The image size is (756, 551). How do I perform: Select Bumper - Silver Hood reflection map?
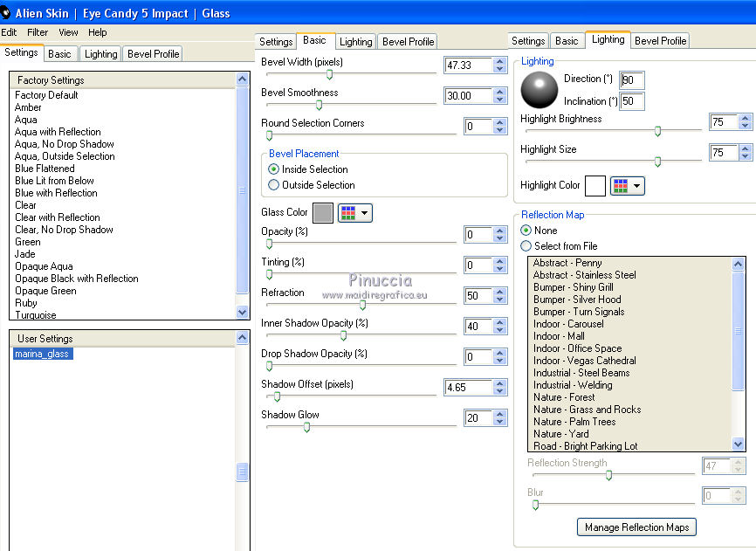[x=577, y=300]
